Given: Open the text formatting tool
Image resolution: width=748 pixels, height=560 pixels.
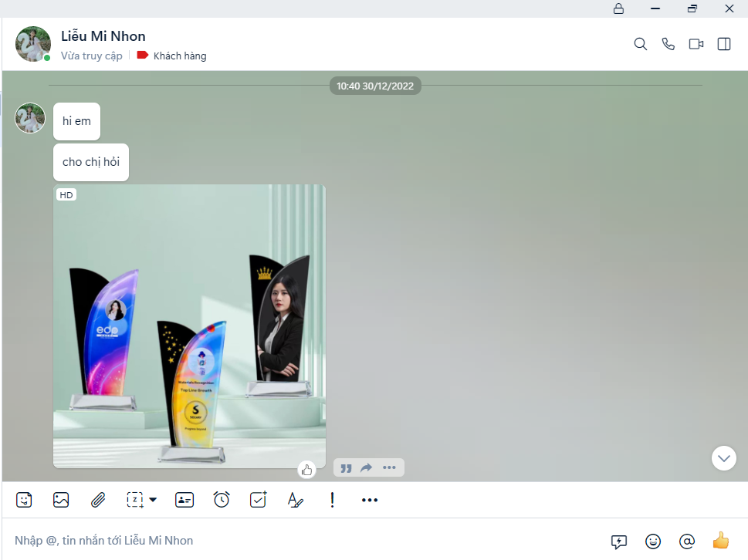Looking at the screenshot, I should [296, 500].
